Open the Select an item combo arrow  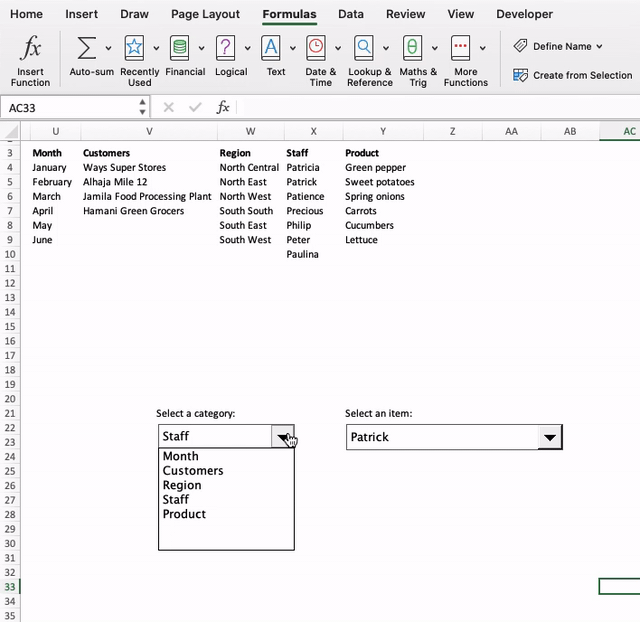(549, 437)
